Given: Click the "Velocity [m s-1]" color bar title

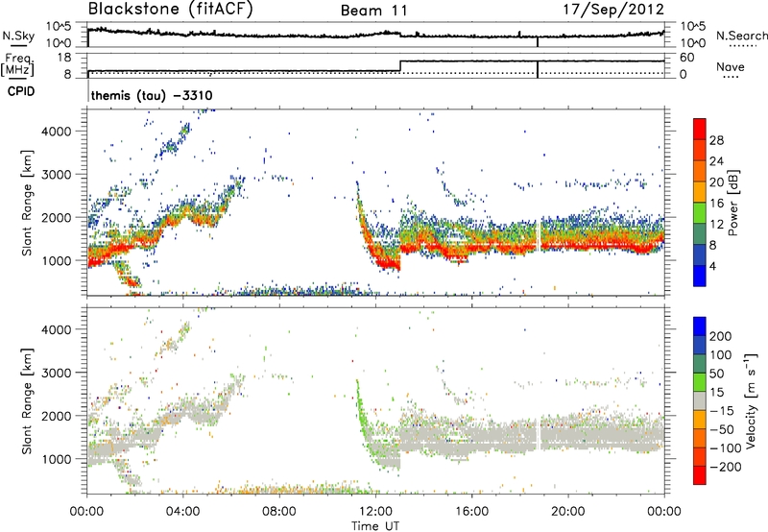Looking at the screenshot, I should pyautogui.click(x=751, y=400).
